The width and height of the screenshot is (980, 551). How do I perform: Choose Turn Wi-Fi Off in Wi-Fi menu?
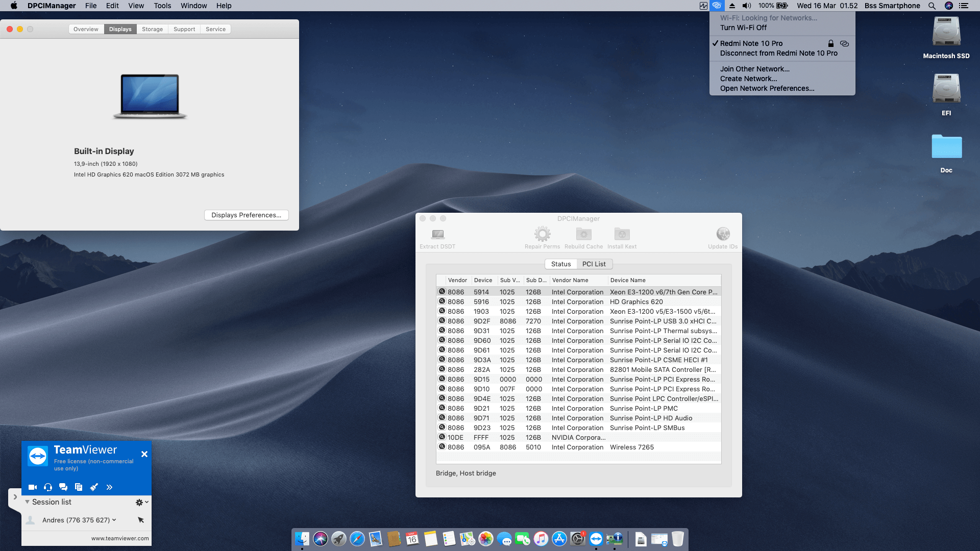click(x=782, y=28)
